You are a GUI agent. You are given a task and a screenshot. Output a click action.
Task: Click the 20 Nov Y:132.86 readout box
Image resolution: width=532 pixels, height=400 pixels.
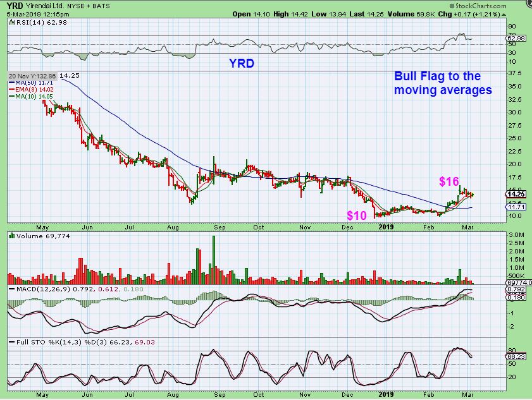32,76
